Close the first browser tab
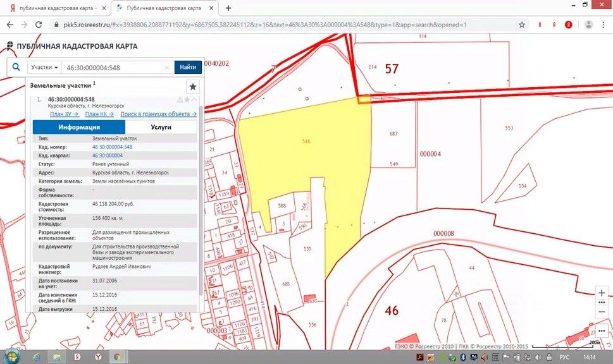The height and width of the screenshot is (364, 613). (104, 8)
